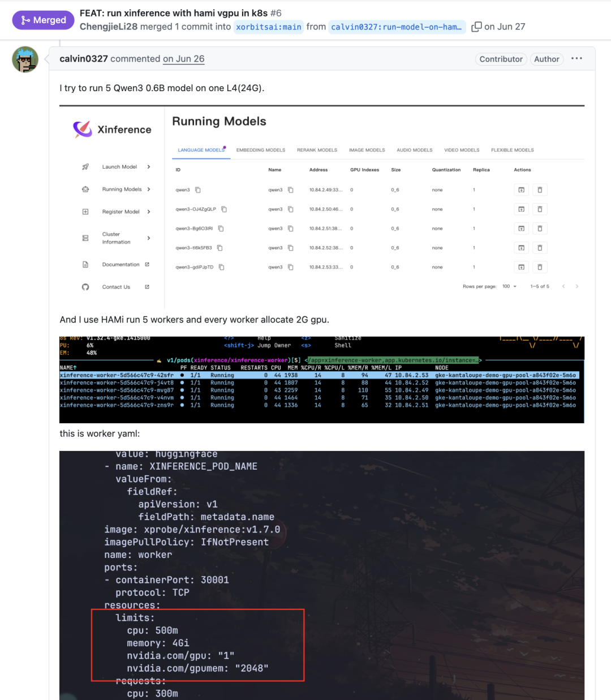Click the copy branch name icon
The width and height of the screenshot is (611, 700).
[476, 27]
